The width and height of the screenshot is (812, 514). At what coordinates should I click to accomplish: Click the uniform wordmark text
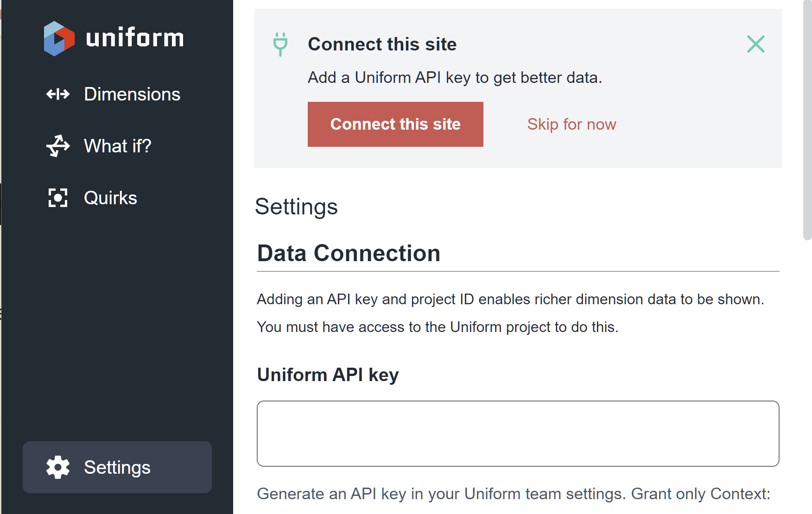135,38
